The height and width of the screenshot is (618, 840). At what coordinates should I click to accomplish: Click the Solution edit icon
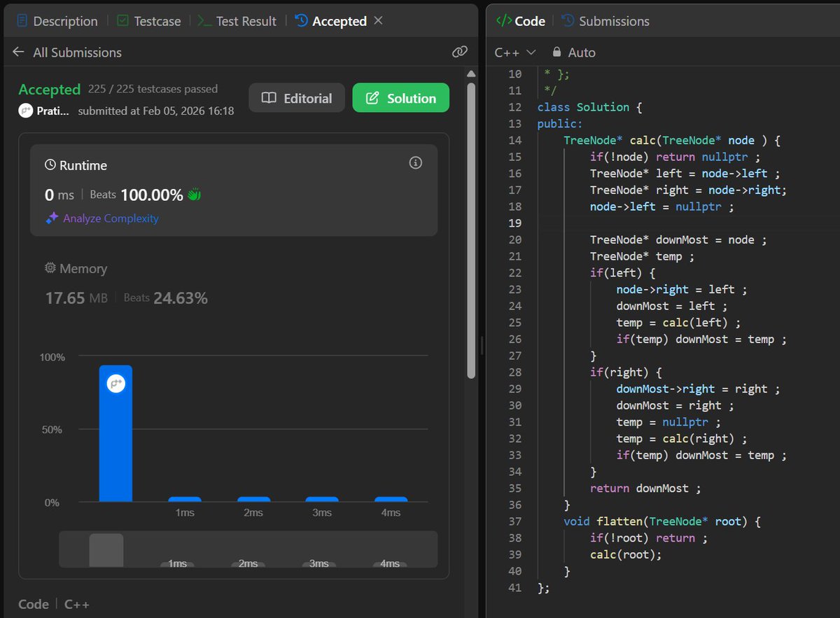tap(372, 98)
